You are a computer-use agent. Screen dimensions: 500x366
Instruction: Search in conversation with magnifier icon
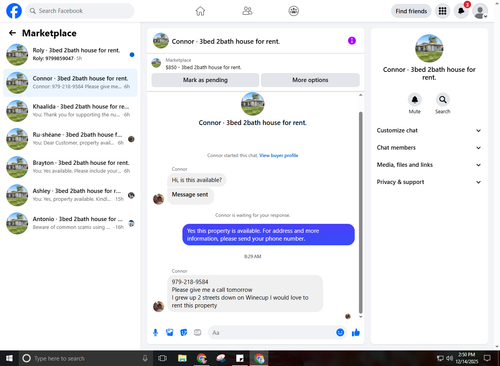[x=443, y=99]
